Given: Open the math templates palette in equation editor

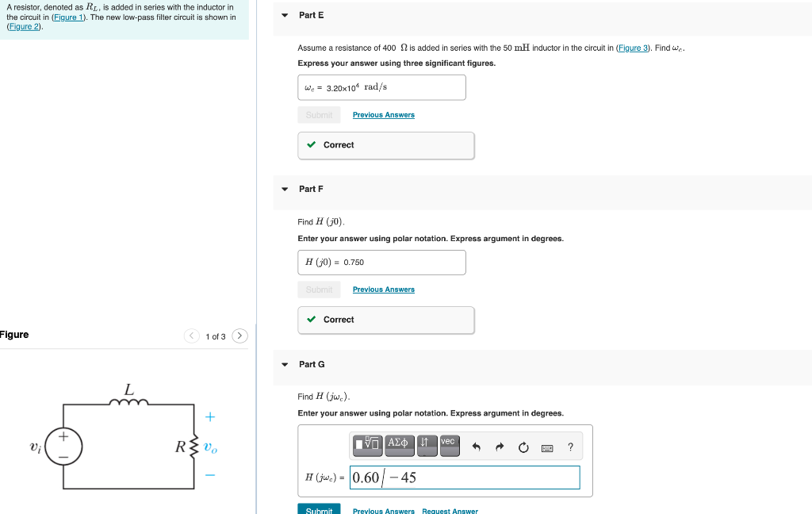Looking at the screenshot, I should [368, 445].
